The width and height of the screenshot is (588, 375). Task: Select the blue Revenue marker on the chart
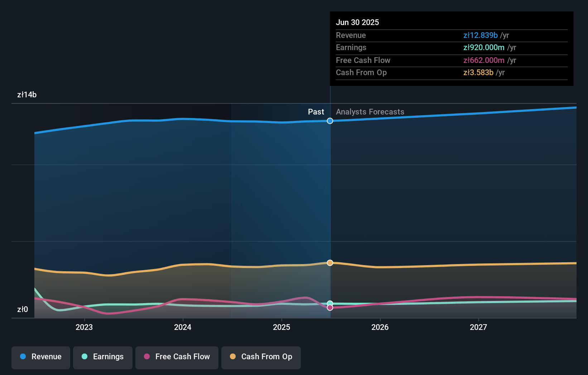[330, 121]
